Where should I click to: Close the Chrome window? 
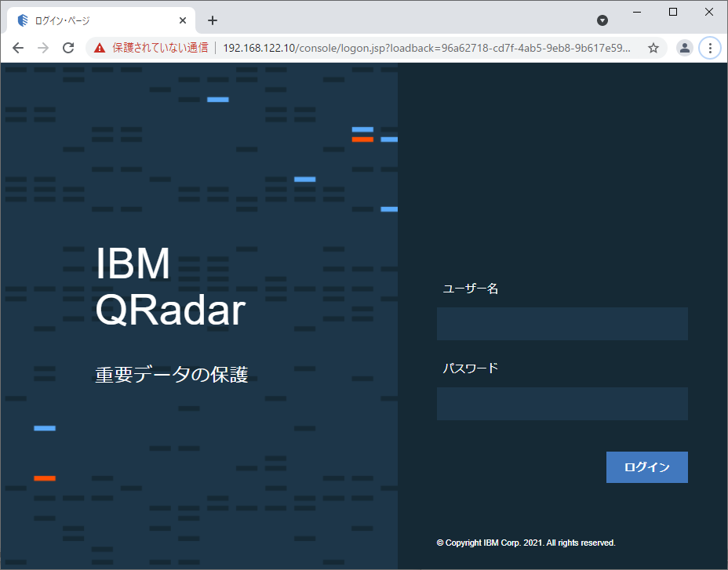[709, 12]
